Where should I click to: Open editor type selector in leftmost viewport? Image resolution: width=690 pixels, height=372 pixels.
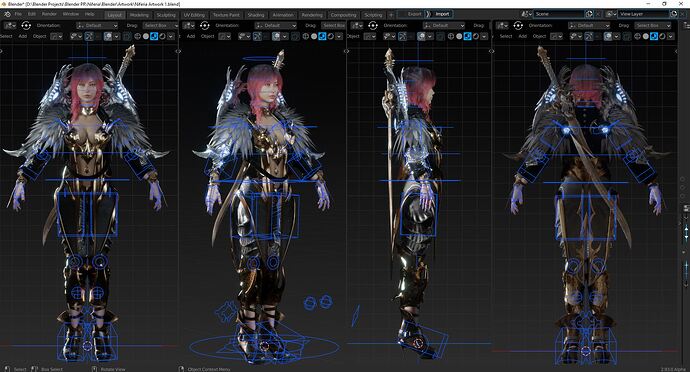[x=9, y=26]
